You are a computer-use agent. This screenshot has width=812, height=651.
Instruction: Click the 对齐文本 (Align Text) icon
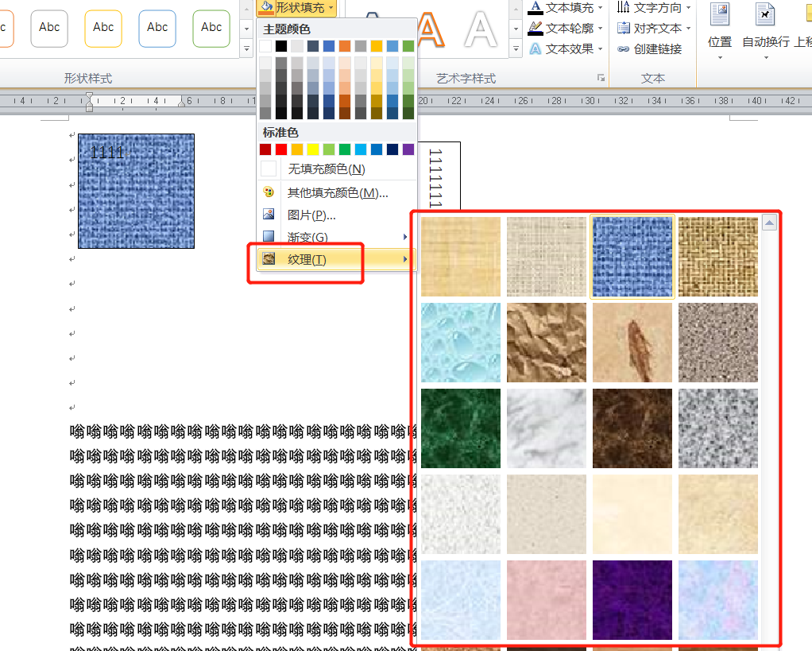tap(624, 29)
